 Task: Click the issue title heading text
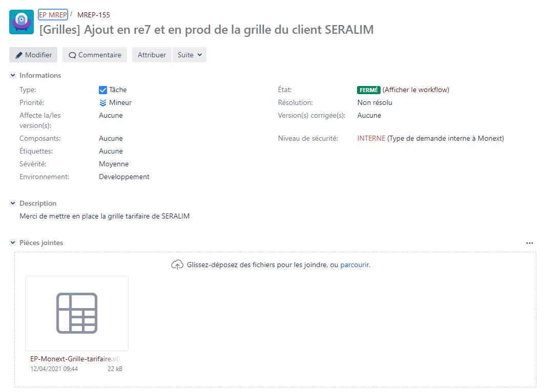[206, 30]
